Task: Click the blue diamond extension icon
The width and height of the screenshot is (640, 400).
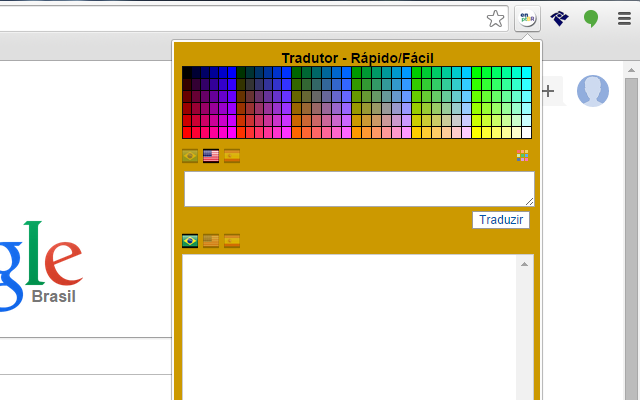Action: tap(560, 19)
